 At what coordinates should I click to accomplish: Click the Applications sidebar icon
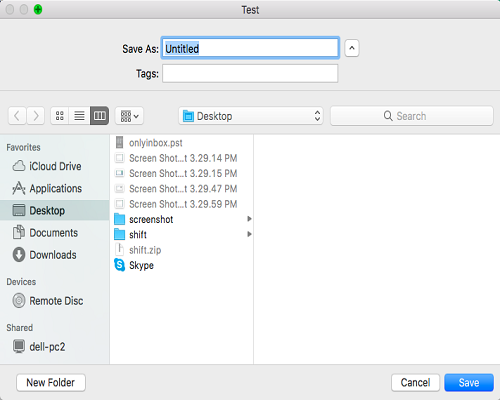[x=19, y=188]
